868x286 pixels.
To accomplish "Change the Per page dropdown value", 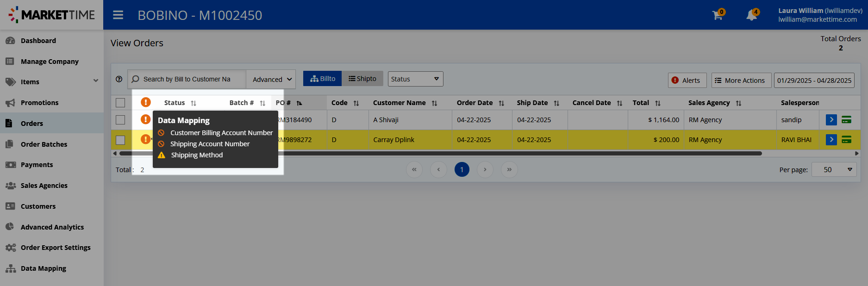I will (x=834, y=170).
